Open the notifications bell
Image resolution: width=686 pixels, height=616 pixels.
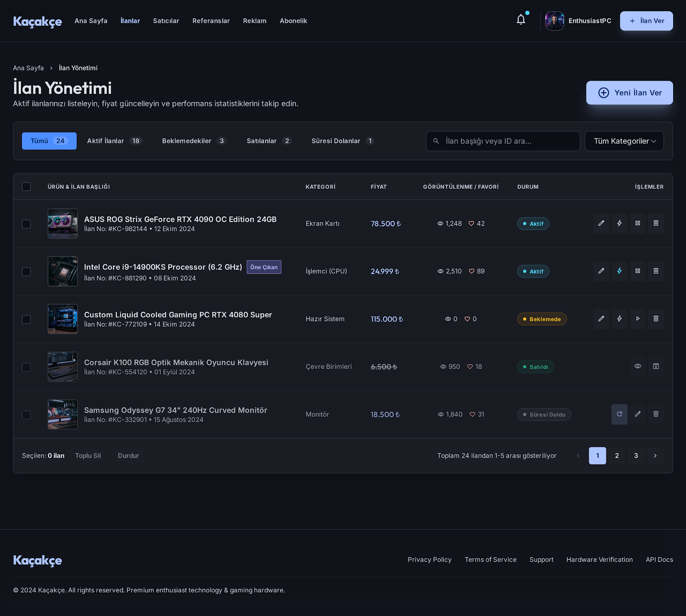coord(521,20)
